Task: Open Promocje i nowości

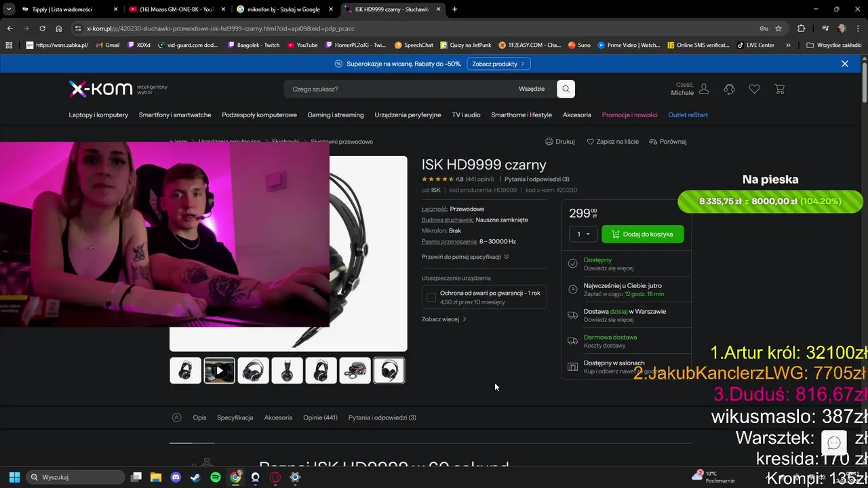Action: (629, 115)
